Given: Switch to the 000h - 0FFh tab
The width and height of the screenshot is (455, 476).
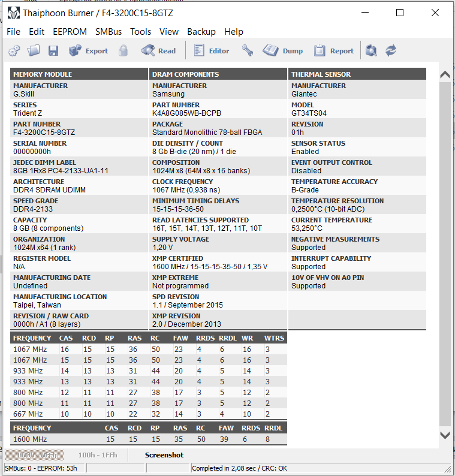Looking at the screenshot, I should click(34, 455).
